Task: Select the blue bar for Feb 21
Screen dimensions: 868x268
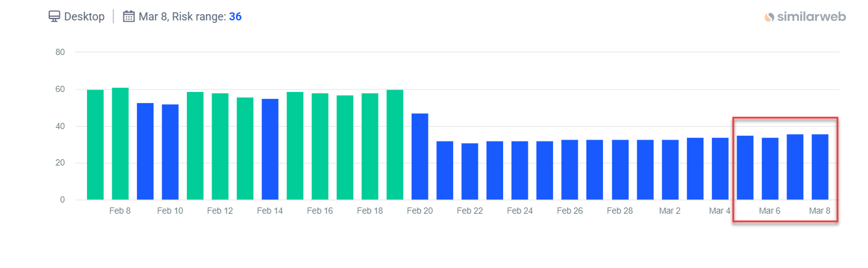Action: [x=445, y=170]
